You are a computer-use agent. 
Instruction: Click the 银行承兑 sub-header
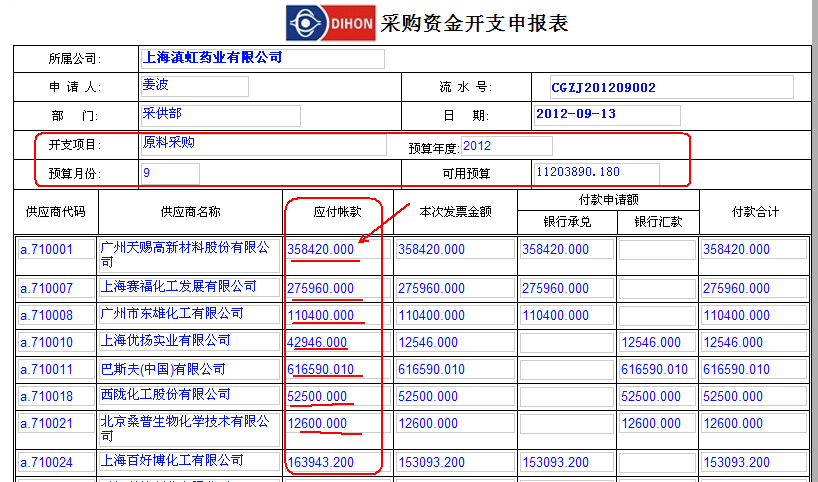coord(567,222)
